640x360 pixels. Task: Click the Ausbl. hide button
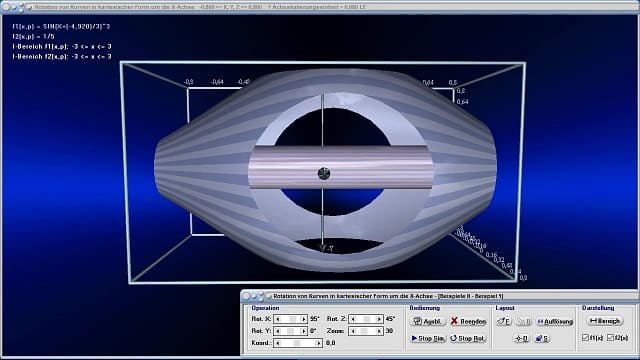[x=427, y=321]
